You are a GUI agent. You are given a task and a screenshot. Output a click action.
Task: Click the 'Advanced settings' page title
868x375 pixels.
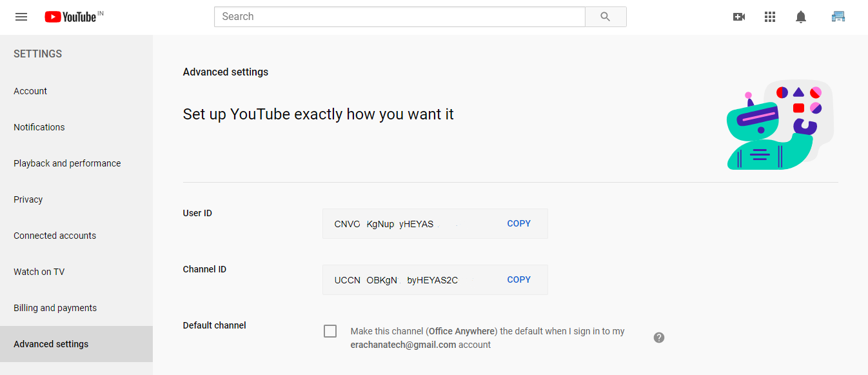click(226, 72)
